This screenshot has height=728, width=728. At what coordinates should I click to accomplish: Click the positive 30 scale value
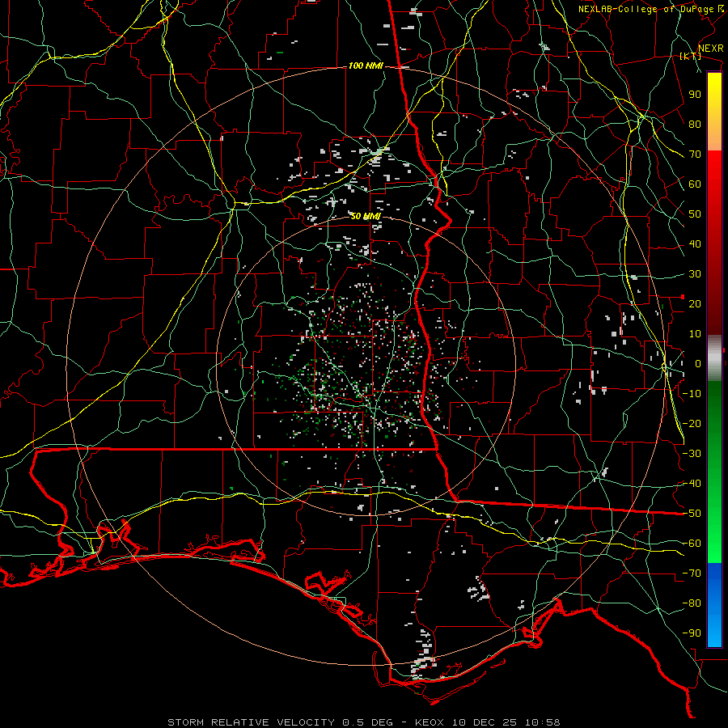pos(695,274)
